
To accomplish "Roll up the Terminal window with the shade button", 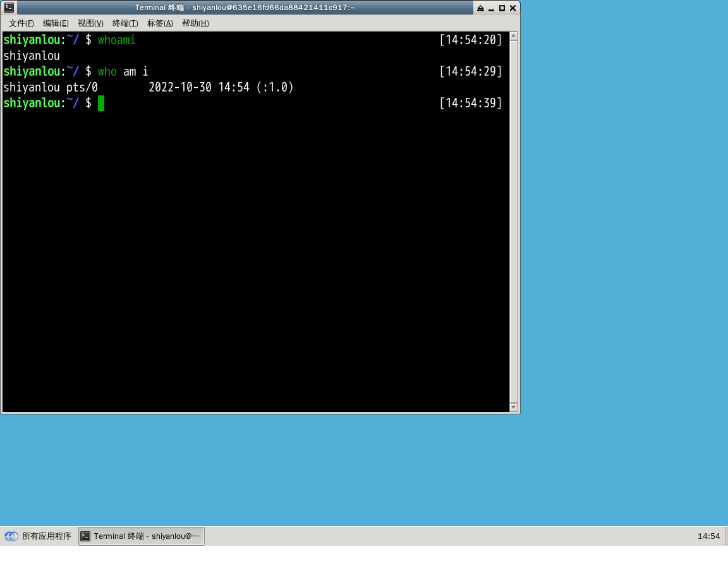I will coord(480,8).
